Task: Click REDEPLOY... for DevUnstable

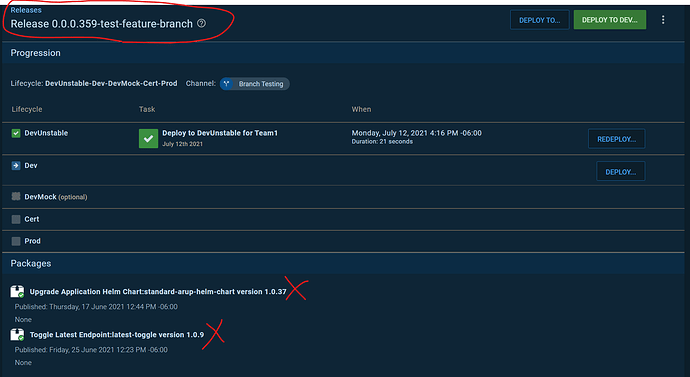Action: coord(617,139)
